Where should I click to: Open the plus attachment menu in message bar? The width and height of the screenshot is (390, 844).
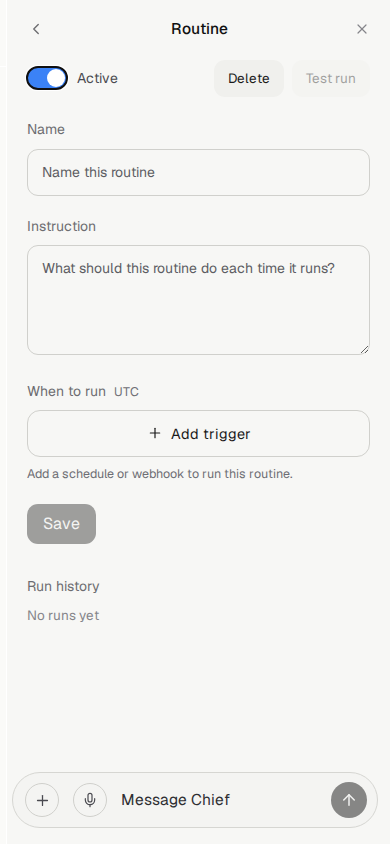coord(42,800)
